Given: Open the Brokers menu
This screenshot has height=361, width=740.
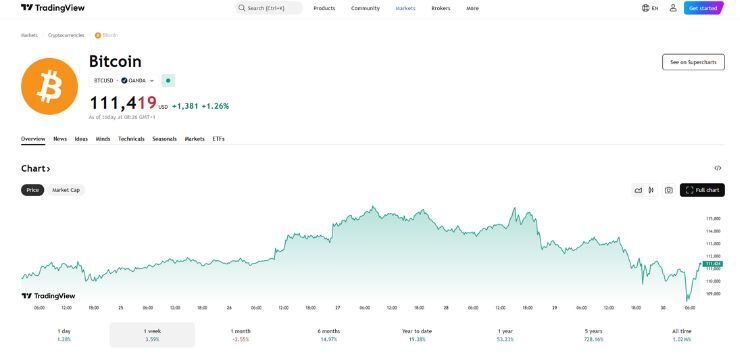Looking at the screenshot, I should 441,8.
